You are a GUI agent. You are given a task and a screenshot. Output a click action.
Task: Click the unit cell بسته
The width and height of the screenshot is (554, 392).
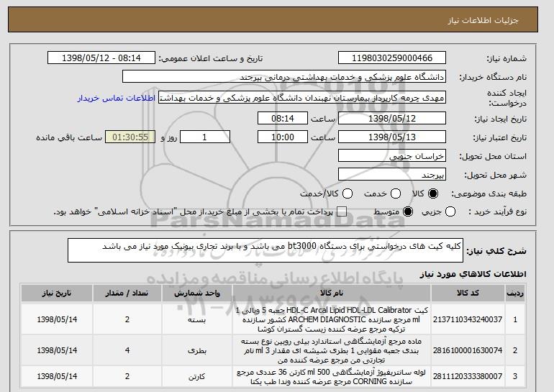tap(197, 319)
